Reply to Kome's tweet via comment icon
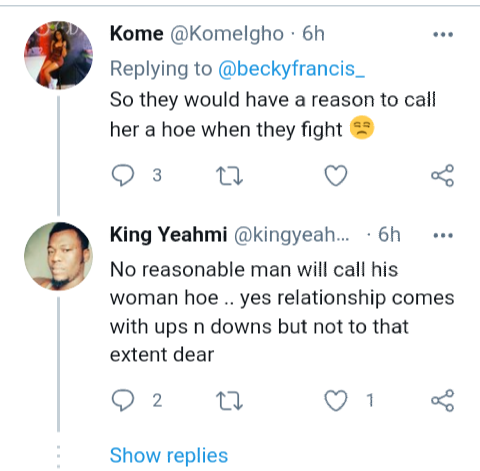The width and height of the screenshot is (480, 471). point(123,175)
